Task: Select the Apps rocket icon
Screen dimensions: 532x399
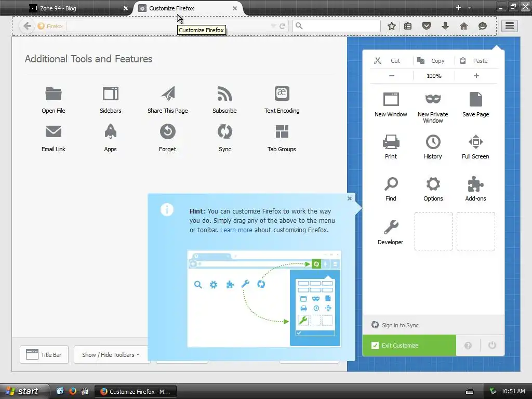Action: (111, 131)
